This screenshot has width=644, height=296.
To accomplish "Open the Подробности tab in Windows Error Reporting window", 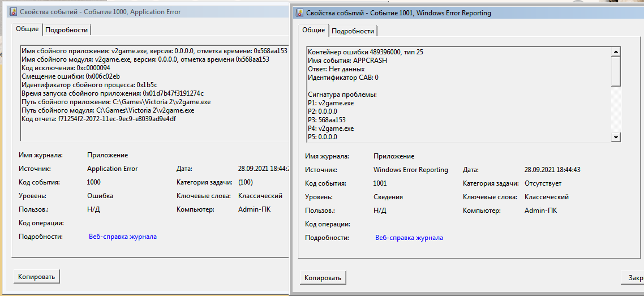I will (353, 31).
